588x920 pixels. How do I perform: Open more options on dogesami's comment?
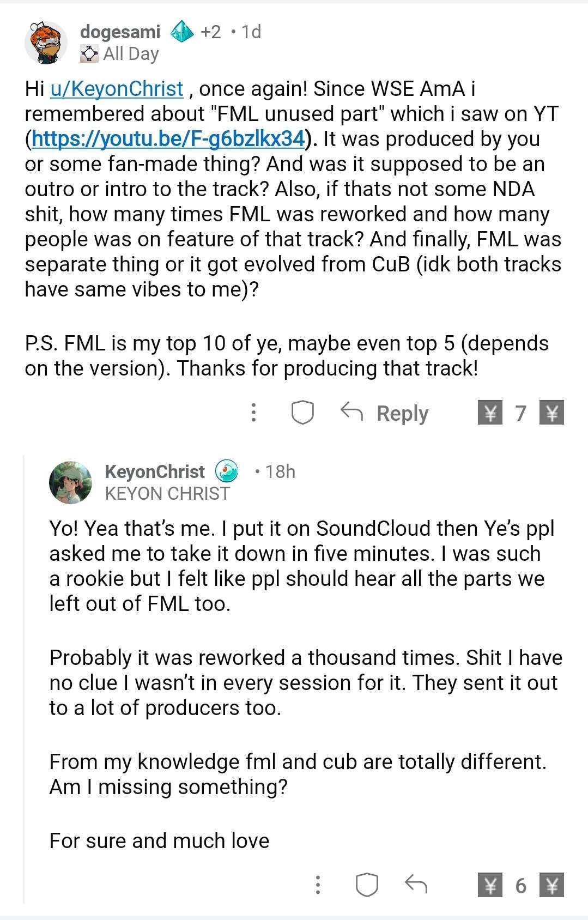tap(253, 413)
